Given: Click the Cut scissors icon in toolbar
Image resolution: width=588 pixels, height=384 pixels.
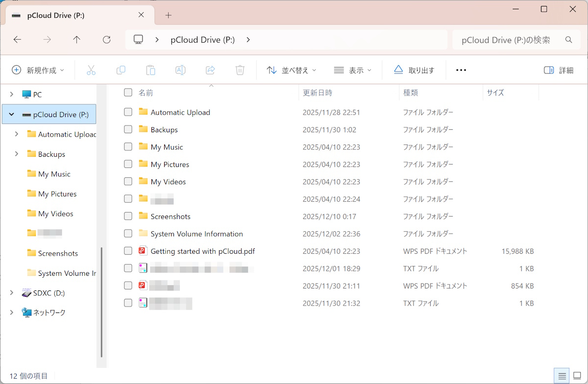Looking at the screenshot, I should click(91, 70).
